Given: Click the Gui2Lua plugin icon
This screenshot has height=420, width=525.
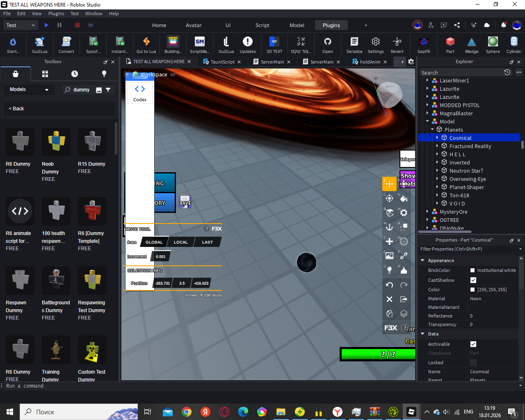Looking at the screenshot, I should [x=39, y=42].
